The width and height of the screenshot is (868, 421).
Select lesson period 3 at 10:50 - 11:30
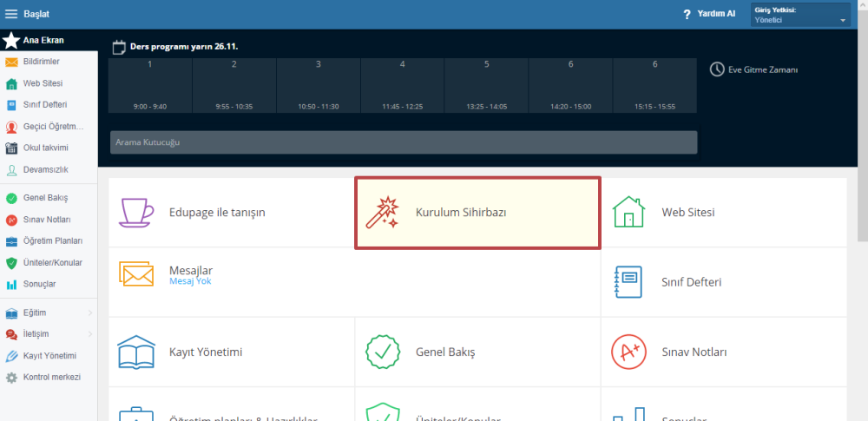(319, 85)
